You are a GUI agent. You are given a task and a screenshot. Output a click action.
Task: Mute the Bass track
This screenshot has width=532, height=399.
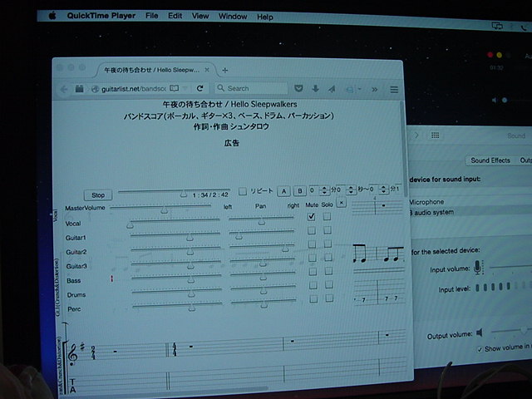313,272
